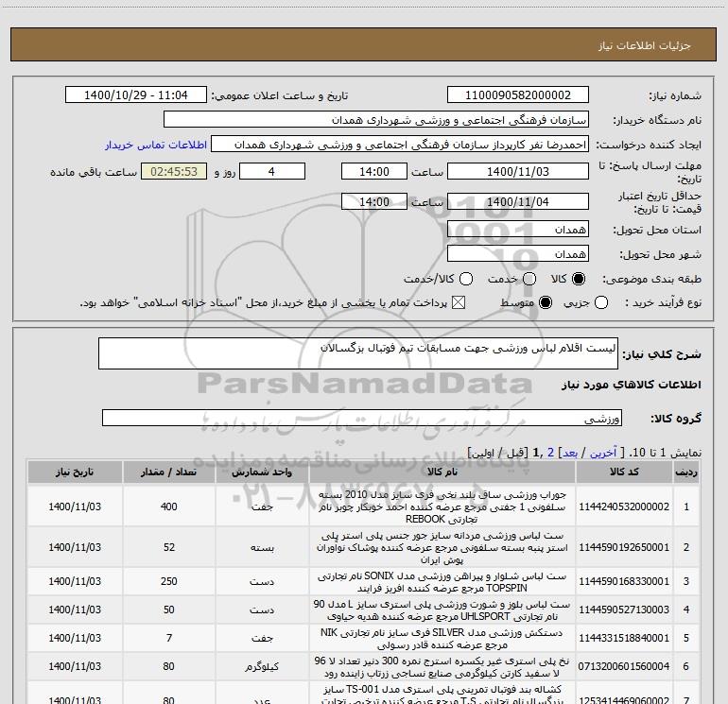The height and width of the screenshot is (704, 728).
Task: Click the remaining time countdown 02:45:53
Action: coord(174,171)
